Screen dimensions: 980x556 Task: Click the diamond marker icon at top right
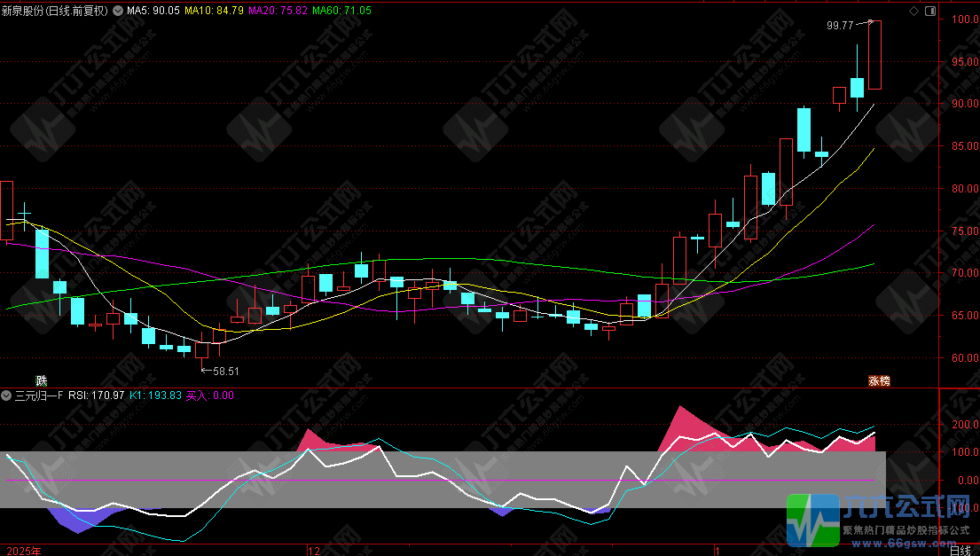914,10
